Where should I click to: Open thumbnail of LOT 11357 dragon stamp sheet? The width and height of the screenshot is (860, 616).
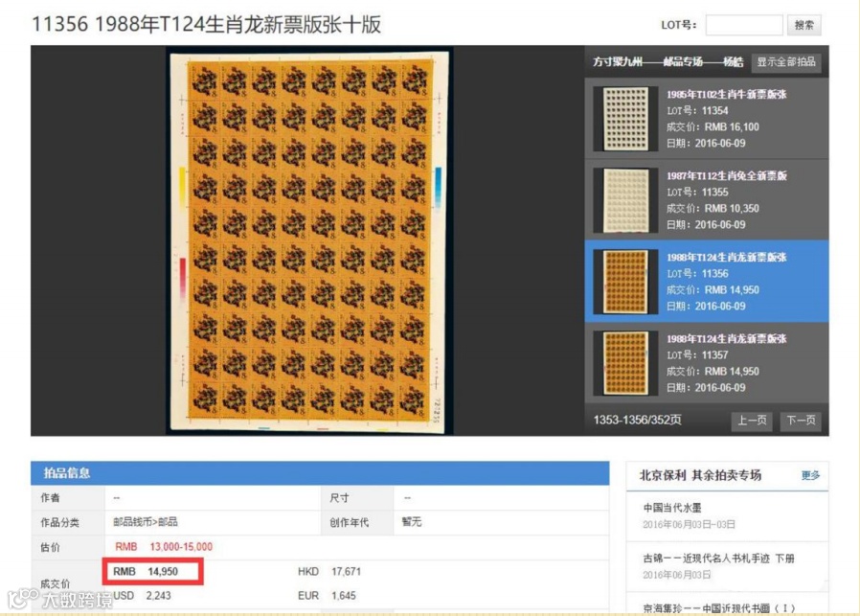point(625,363)
